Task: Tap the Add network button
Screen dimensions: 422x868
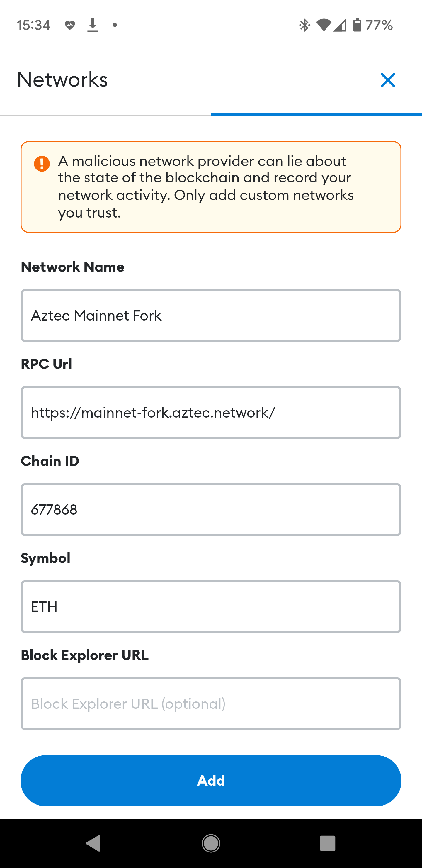Action: point(211,781)
